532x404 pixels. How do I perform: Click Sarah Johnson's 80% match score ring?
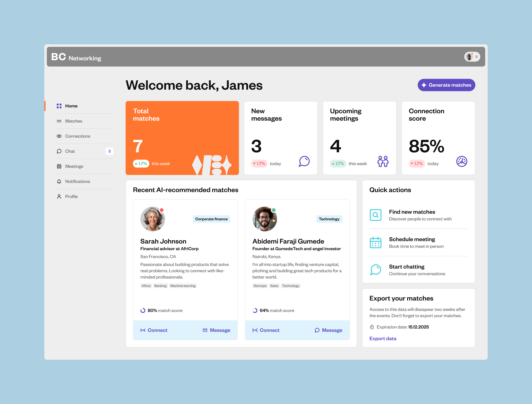click(143, 310)
